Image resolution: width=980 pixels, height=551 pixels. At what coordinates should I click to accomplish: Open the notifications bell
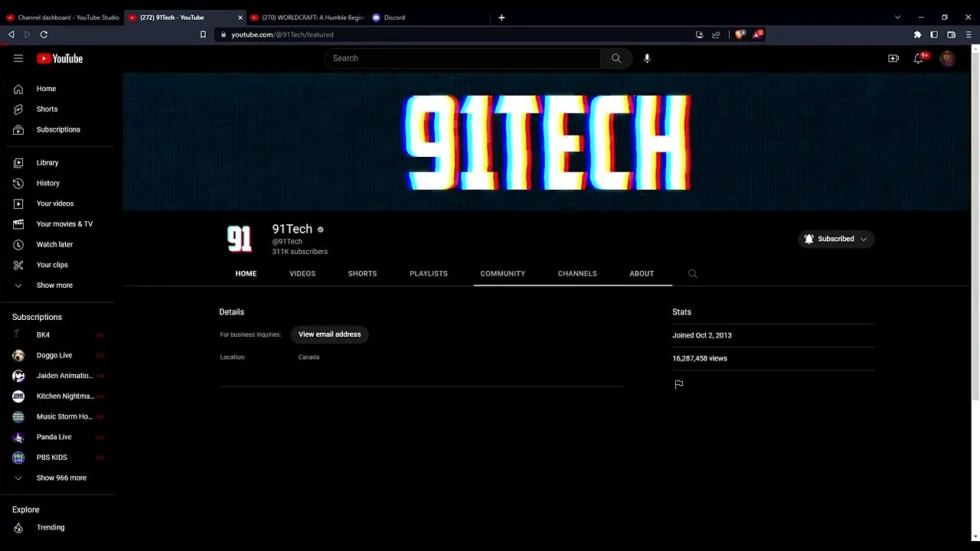pyautogui.click(x=919, y=58)
